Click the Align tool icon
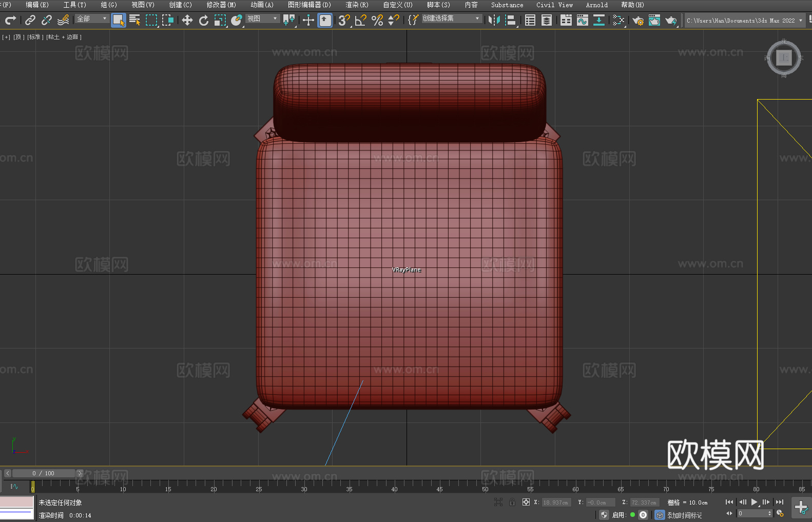Image resolution: width=812 pixels, height=522 pixels. 511,20
